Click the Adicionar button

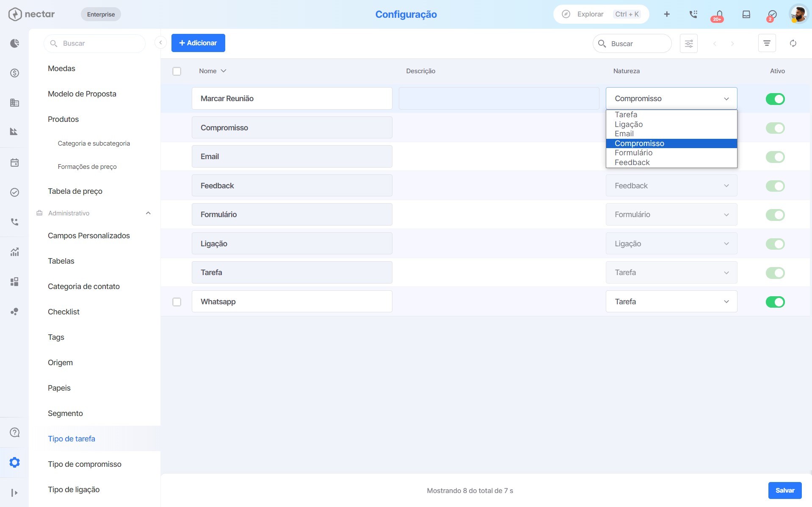198,43
